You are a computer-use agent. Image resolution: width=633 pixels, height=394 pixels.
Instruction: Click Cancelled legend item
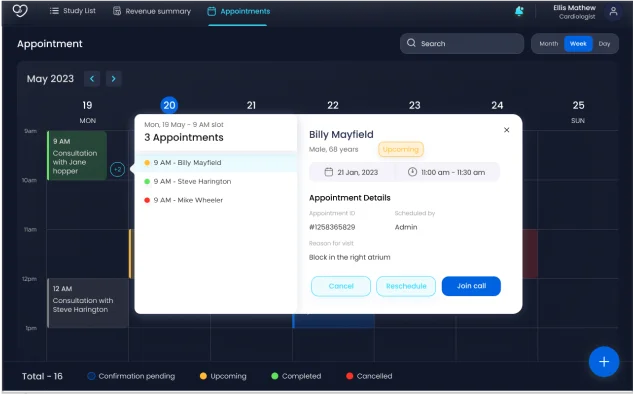point(369,376)
